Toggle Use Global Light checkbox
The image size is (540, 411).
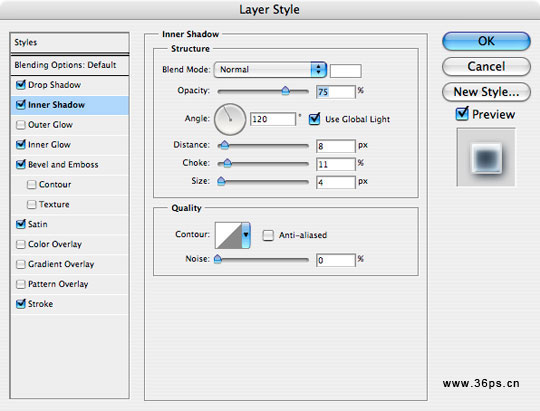(x=314, y=119)
